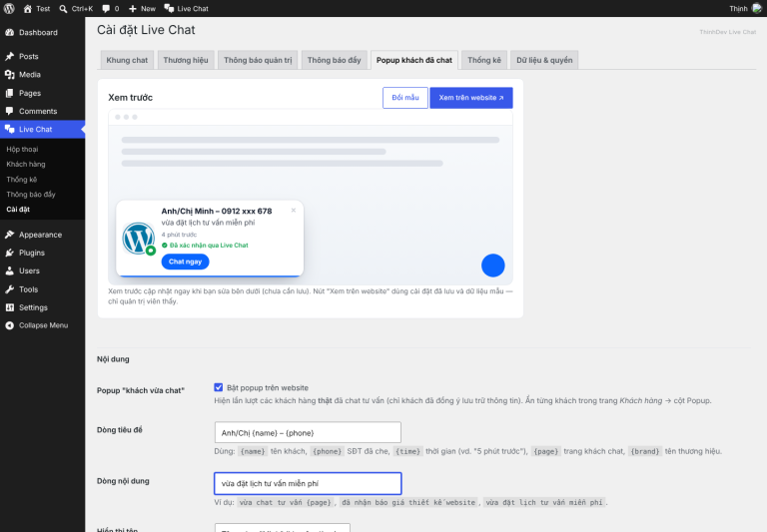Switch to the Khung chat tab

[127, 60]
